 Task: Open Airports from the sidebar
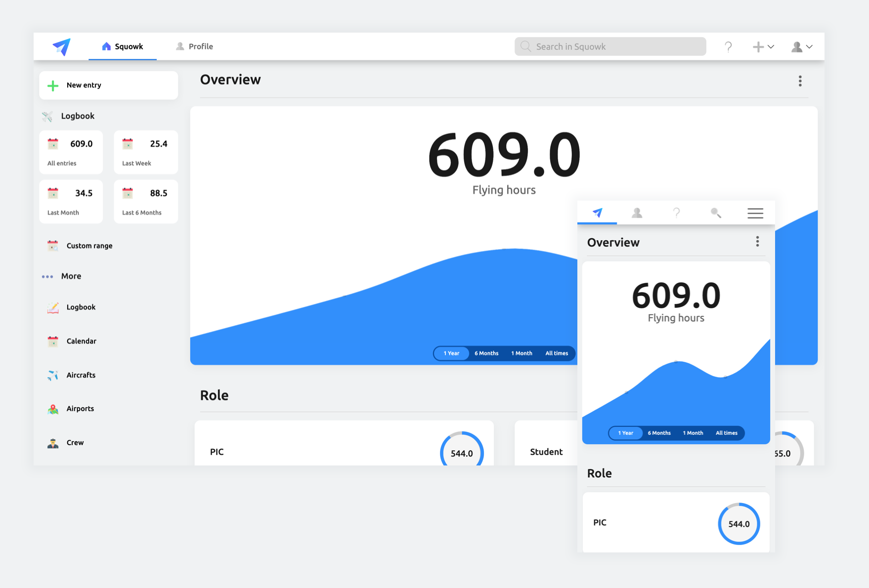(80, 409)
